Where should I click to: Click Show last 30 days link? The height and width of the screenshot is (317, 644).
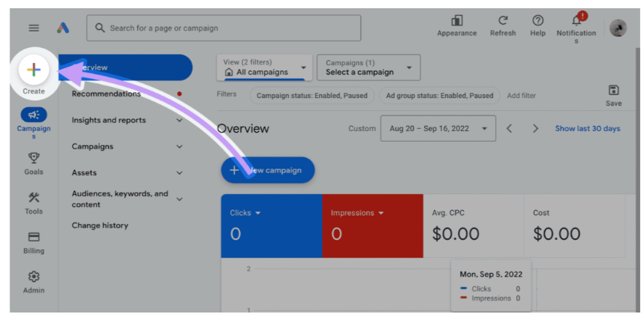tap(587, 128)
